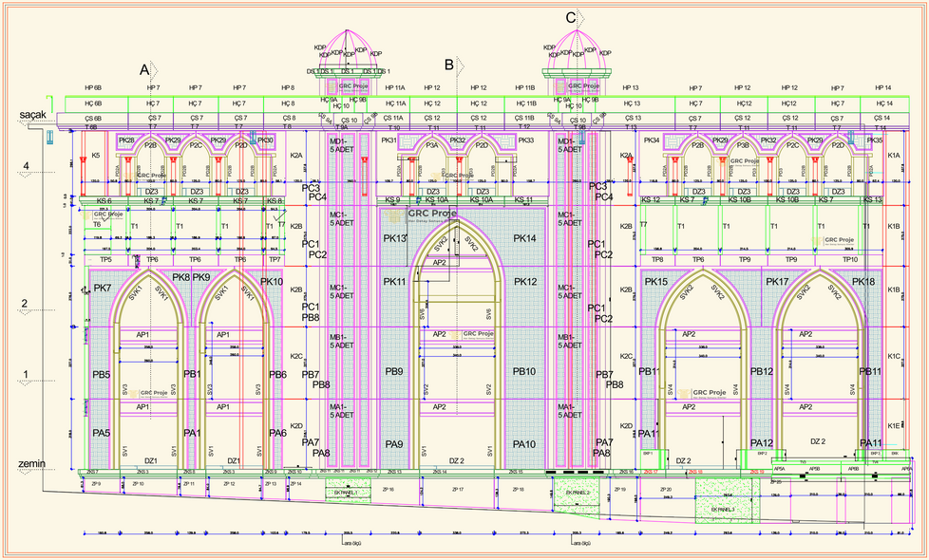Click the "PK31" panel label

coord(389,140)
